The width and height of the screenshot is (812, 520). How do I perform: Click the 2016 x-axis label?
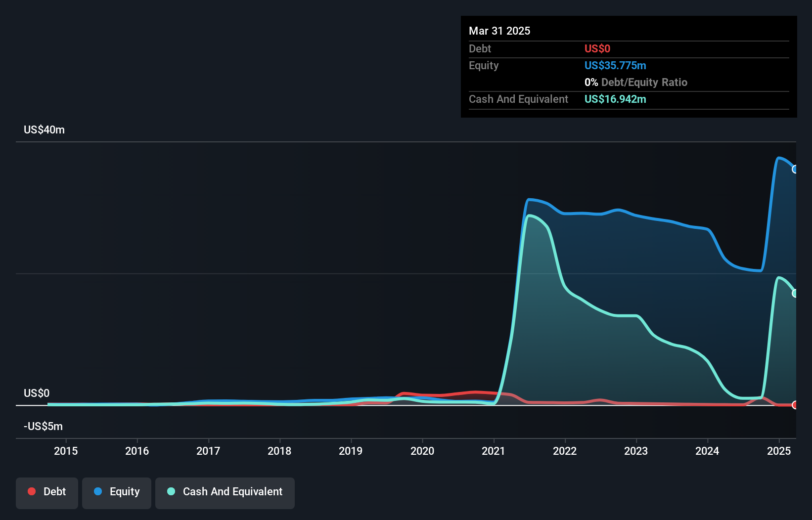click(137, 451)
